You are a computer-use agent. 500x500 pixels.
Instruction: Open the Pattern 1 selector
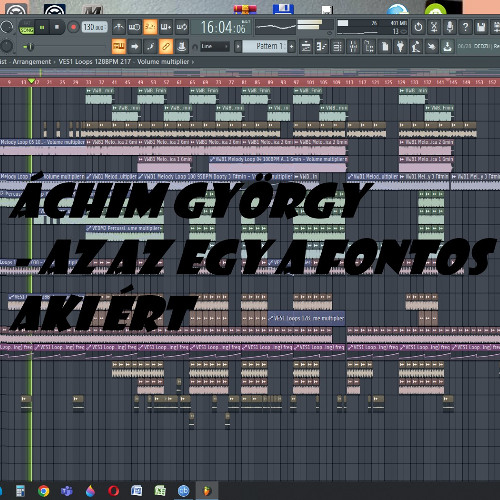265,46
